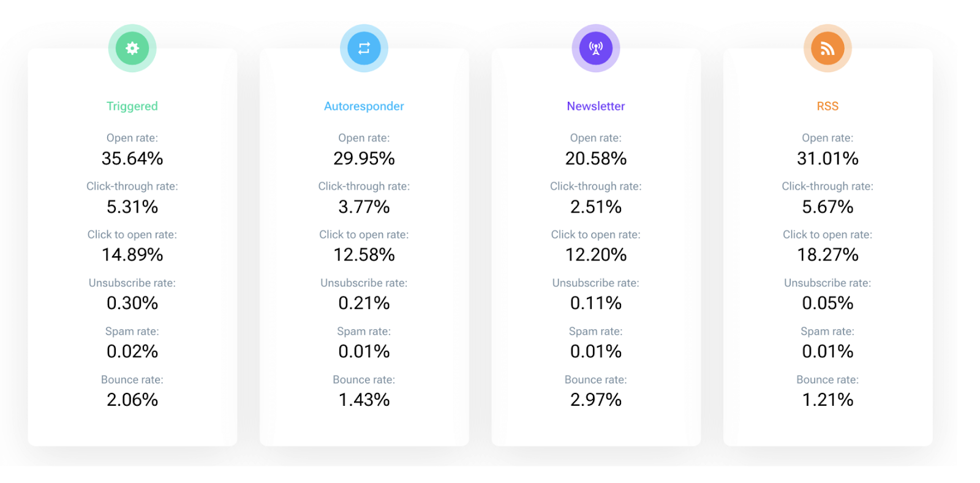This screenshot has width=980, height=483.
Task: Select the Triggered heading
Action: (x=132, y=106)
